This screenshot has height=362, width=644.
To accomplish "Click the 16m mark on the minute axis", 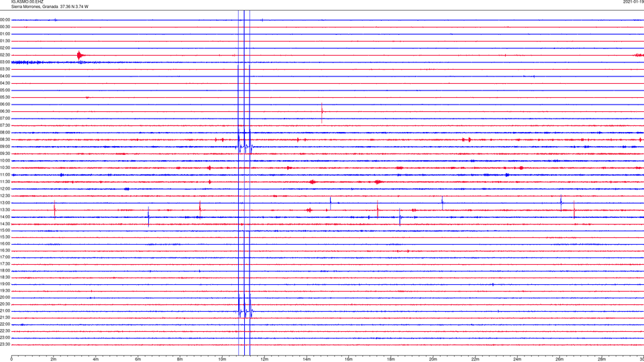I will (x=349, y=359).
